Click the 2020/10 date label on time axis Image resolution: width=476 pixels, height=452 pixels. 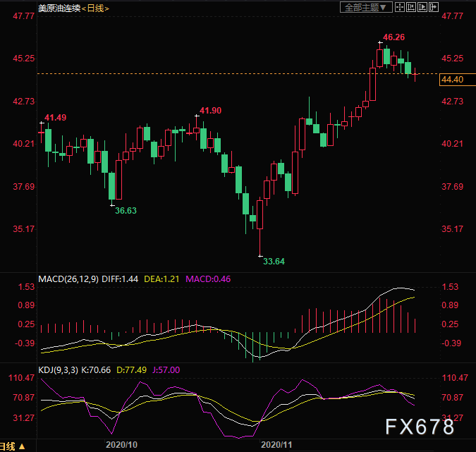tap(121, 446)
